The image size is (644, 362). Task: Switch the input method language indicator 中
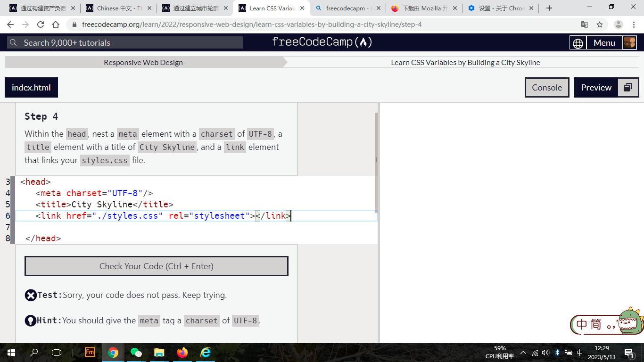pos(579,352)
